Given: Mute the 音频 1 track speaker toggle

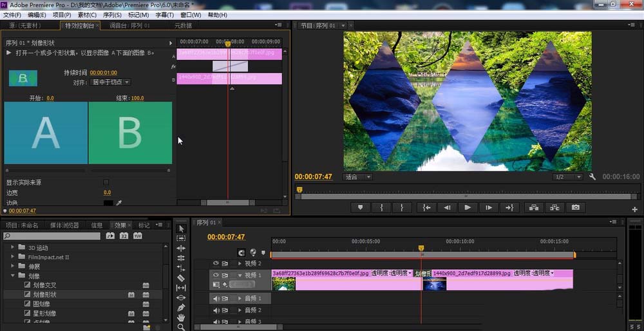Looking at the screenshot, I should [x=216, y=298].
